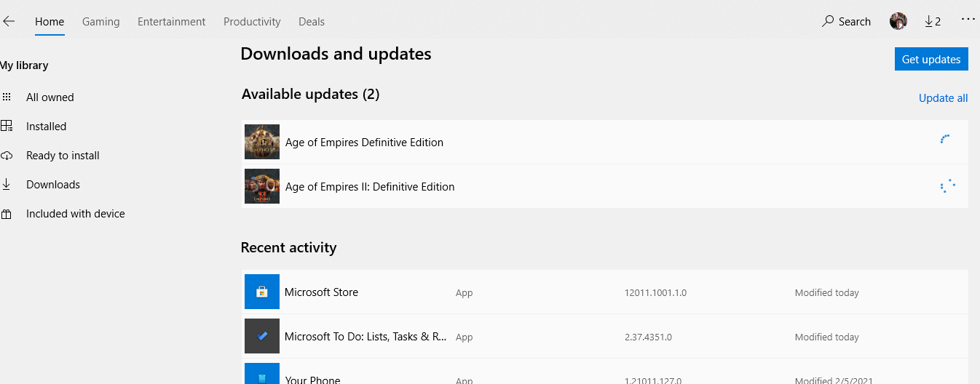Click the Age of Empires II progress spinner
The height and width of the screenshot is (384, 980).
[947, 187]
